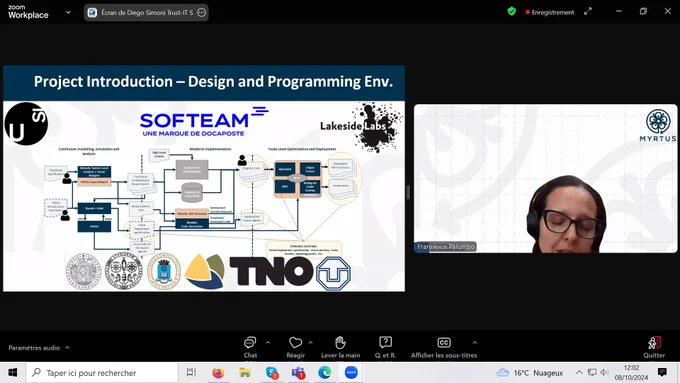680x383 pixels.
Task: Enter full screen with the expand arrows icon
Action: tap(588, 12)
